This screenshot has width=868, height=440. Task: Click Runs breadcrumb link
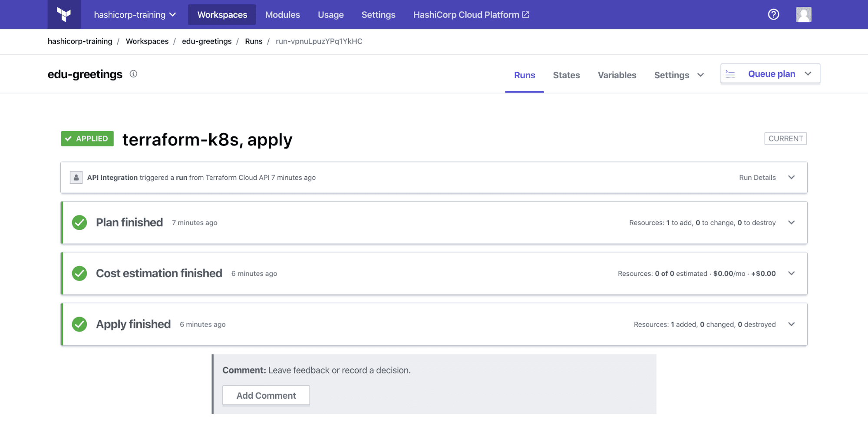pyautogui.click(x=254, y=41)
